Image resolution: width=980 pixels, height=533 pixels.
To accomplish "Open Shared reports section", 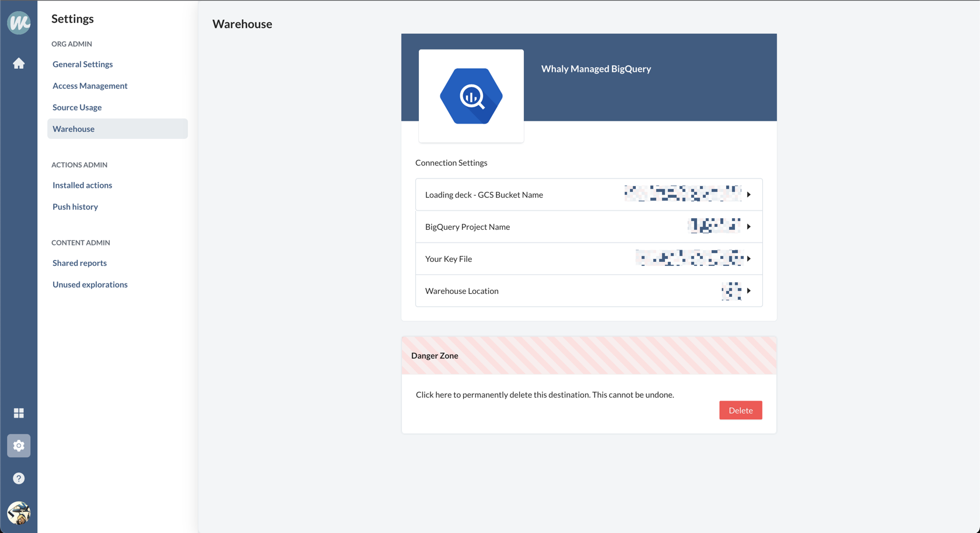I will (79, 263).
